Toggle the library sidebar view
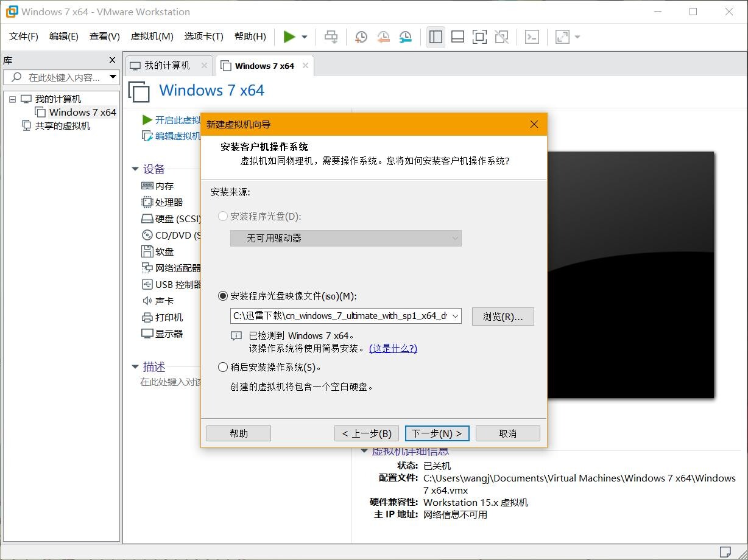 pos(436,37)
